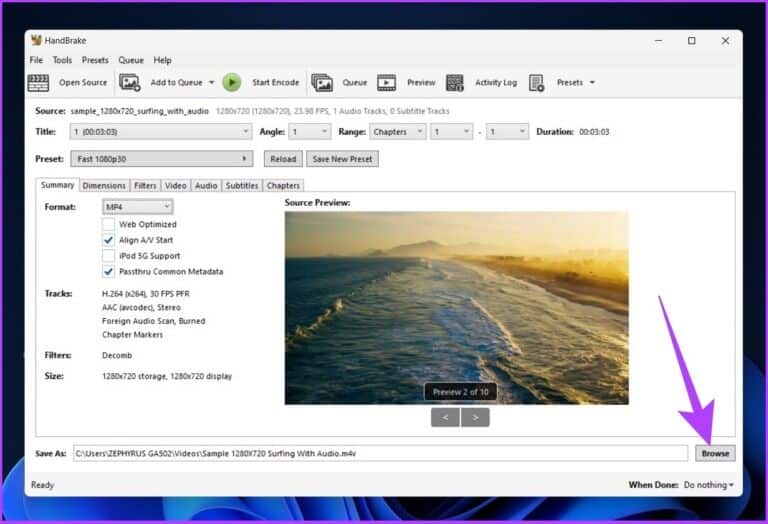This screenshot has width=768, height=524.
Task: Show next preview image
Action: (475, 418)
